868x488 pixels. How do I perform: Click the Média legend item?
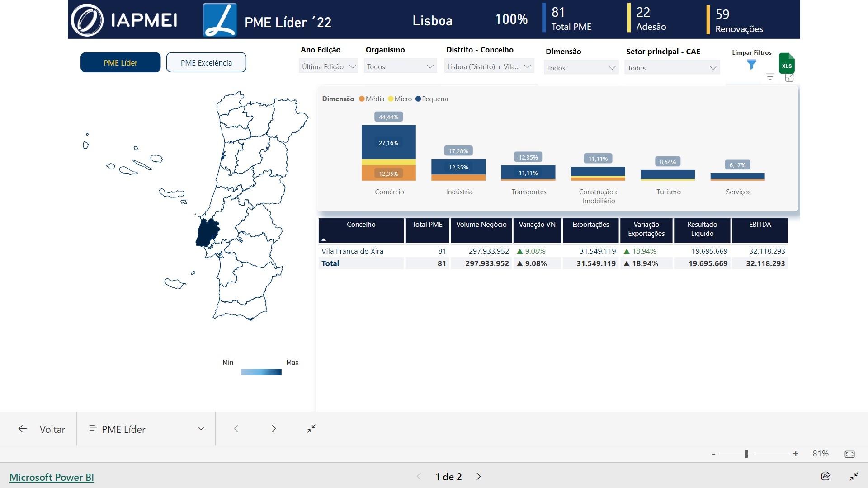click(372, 99)
